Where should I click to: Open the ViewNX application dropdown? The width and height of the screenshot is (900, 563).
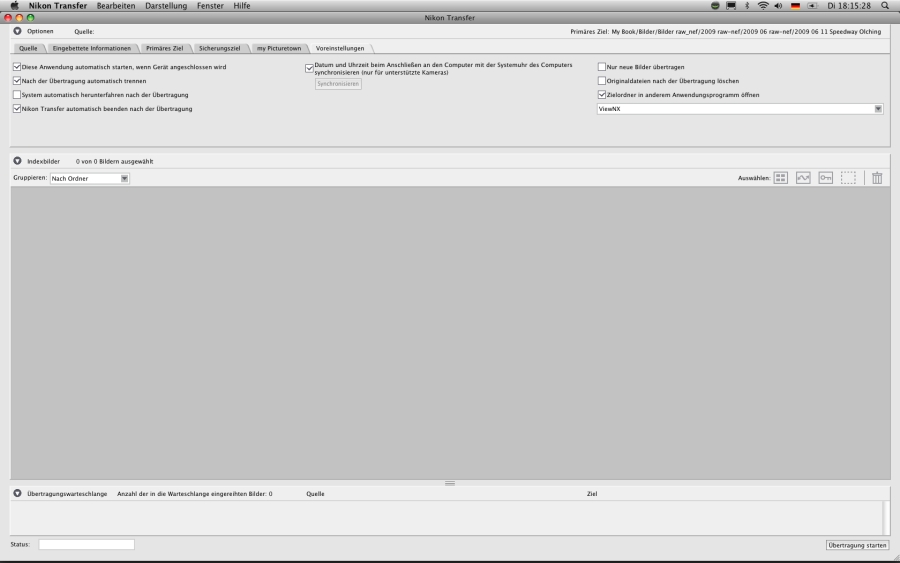[739, 108]
